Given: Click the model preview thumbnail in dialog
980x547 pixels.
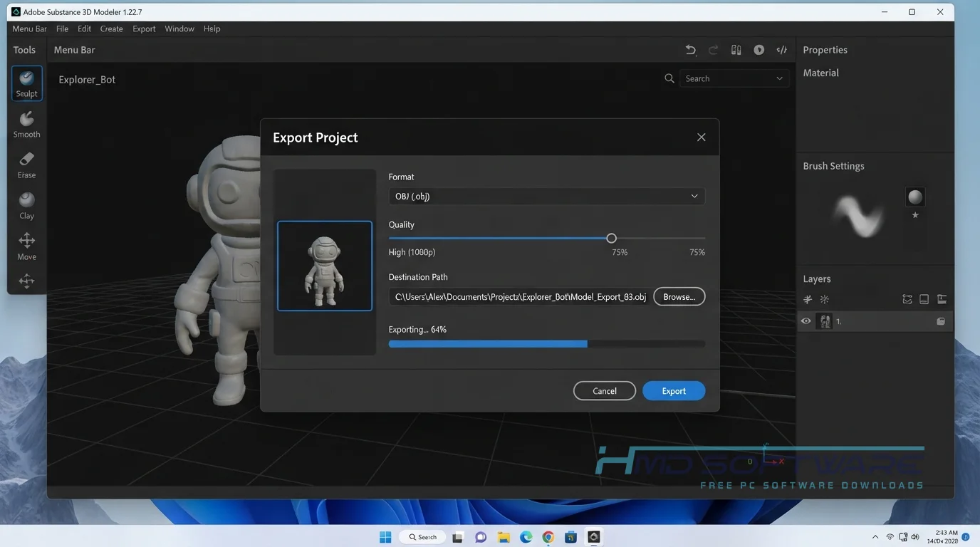Looking at the screenshot, I should point(325,266).
